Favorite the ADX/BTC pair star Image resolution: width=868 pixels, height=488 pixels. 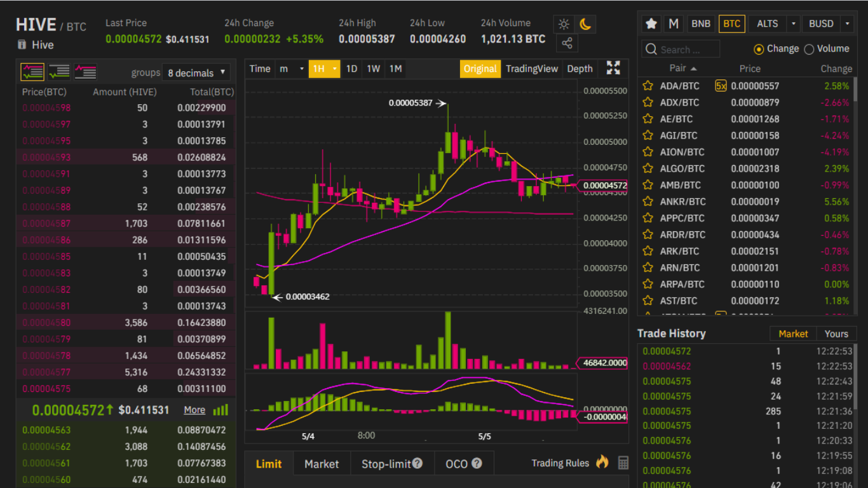click(x=648, y=102)
